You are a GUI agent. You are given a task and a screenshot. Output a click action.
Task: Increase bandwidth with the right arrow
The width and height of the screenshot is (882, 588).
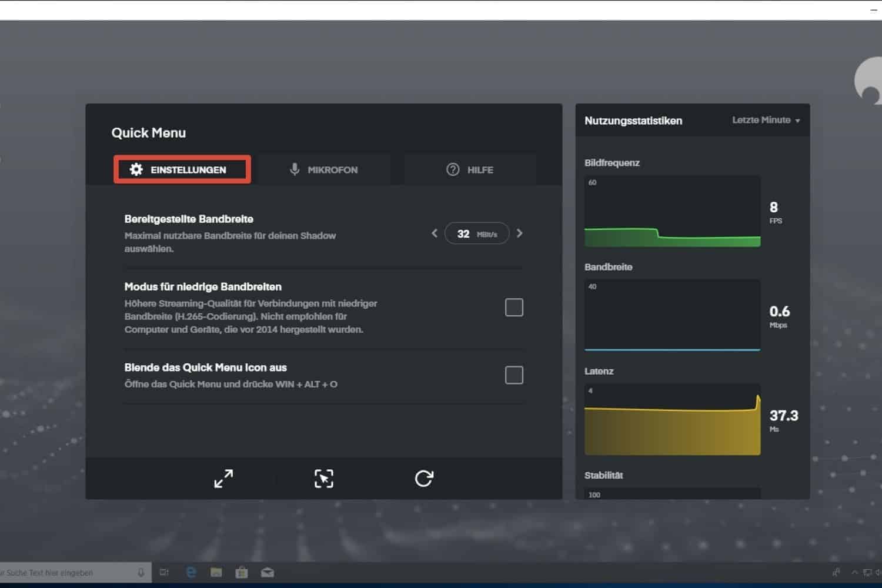coord(519,233)
